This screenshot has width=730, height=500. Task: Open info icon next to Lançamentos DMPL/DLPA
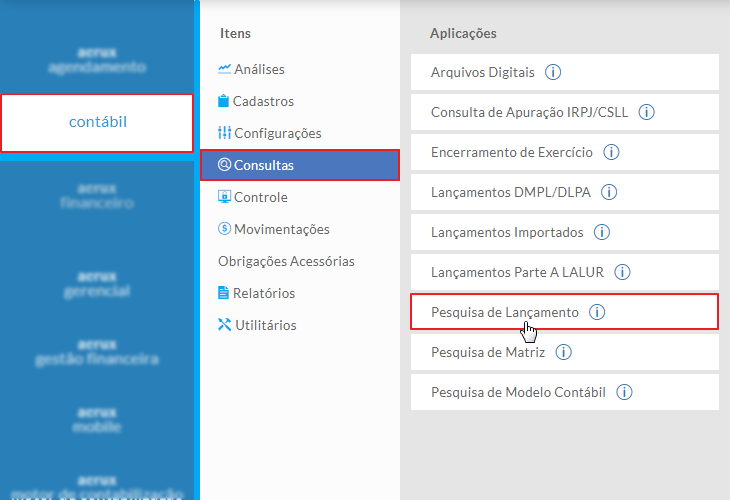point(609,192)
